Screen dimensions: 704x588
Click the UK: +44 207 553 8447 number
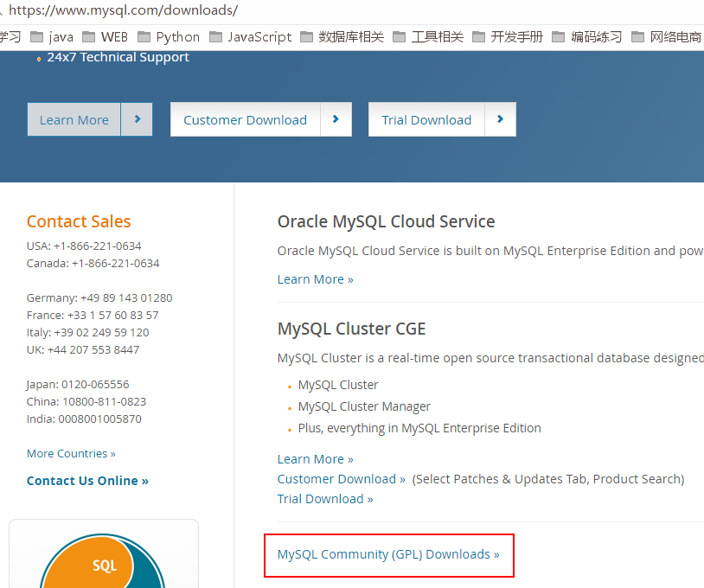(x=83, y=349)
